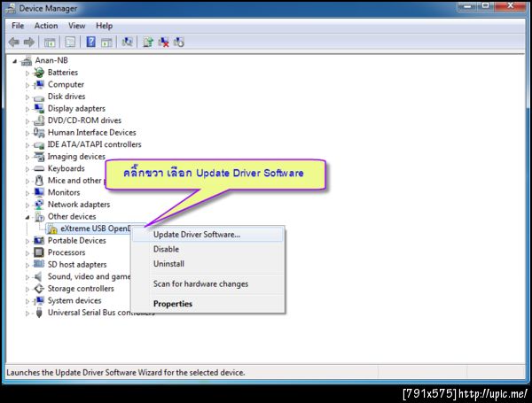Select the Keyboards label
Viewport: 532px width, 403px height.
pos(66,168)
